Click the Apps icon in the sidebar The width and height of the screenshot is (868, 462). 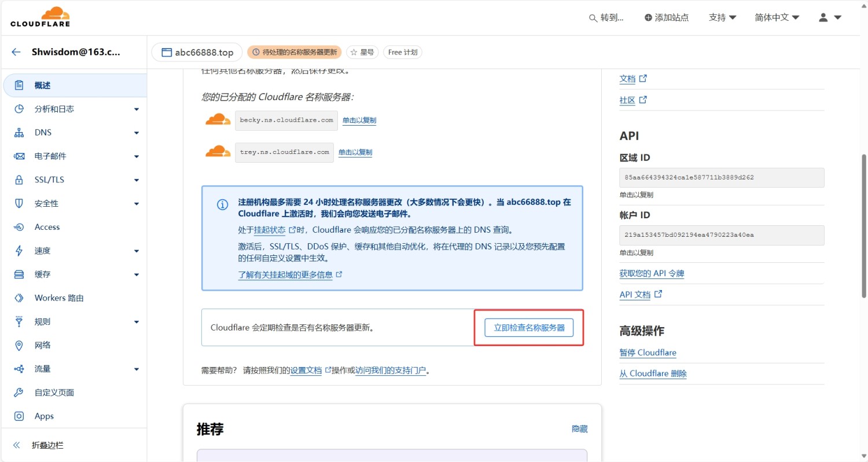coord(19,416)
